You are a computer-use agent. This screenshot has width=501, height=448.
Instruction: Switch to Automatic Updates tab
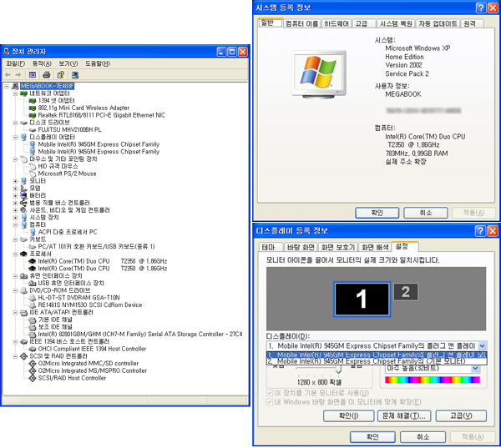click(x=438, y=23)
